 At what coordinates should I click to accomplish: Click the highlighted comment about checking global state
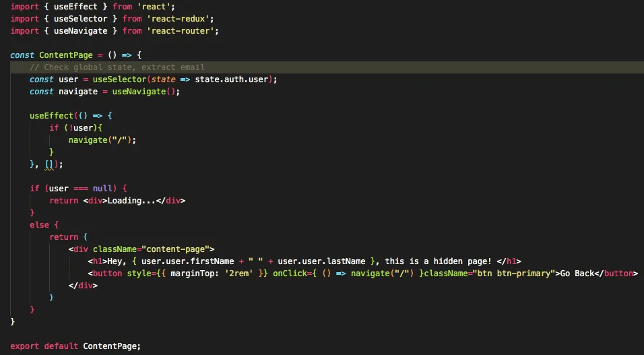117,67
